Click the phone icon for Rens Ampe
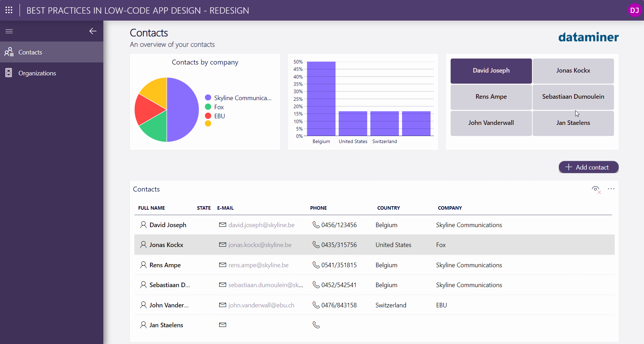Screen dimensions: 644x344 [316, 265]
